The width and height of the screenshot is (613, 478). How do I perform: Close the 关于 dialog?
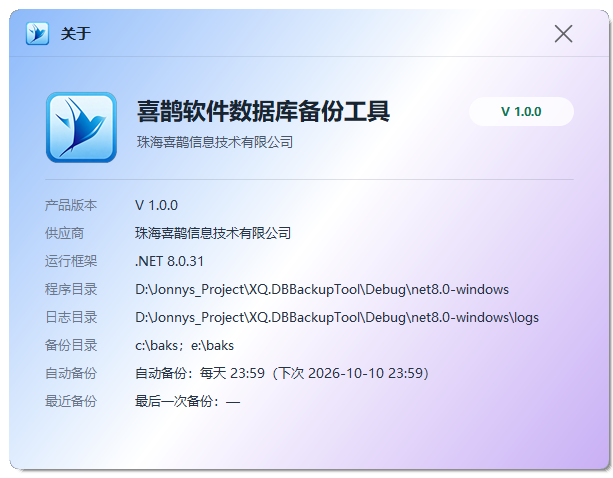click(563, 34)
